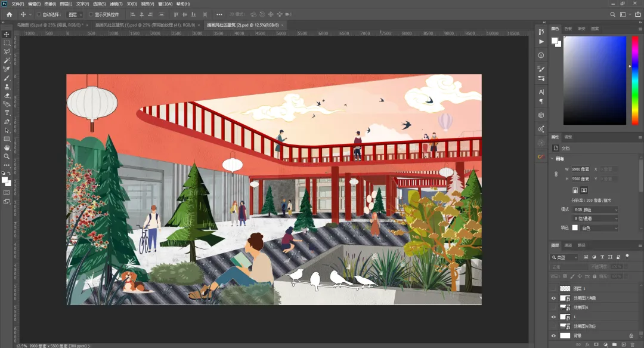
Task: Switch to the 色板 swatches tab
Action: [x=568, y=29]
